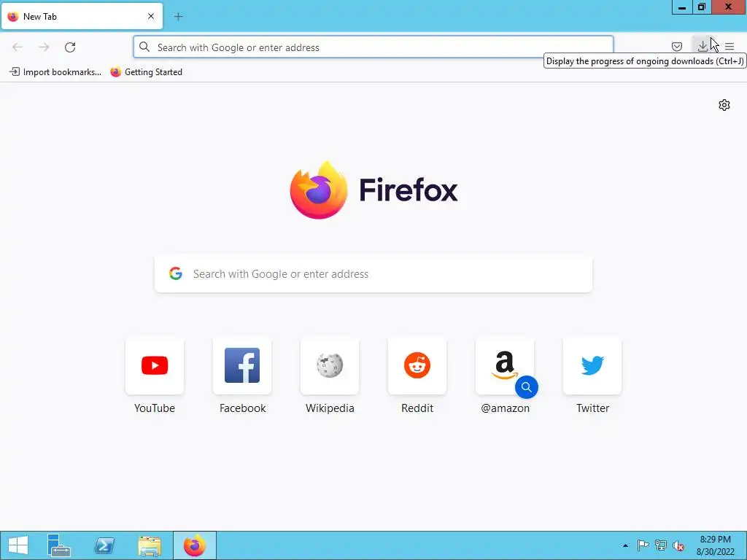Image resolution: width=747 pixels, height=560 pixels.
Task: Open new tab personalize settings gear
Action: coord(724,105)
